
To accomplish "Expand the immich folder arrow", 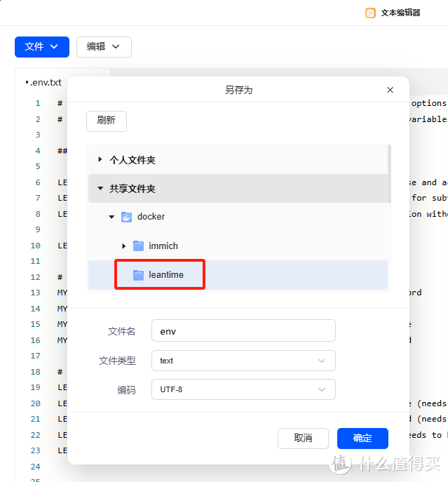I will 123,246.
